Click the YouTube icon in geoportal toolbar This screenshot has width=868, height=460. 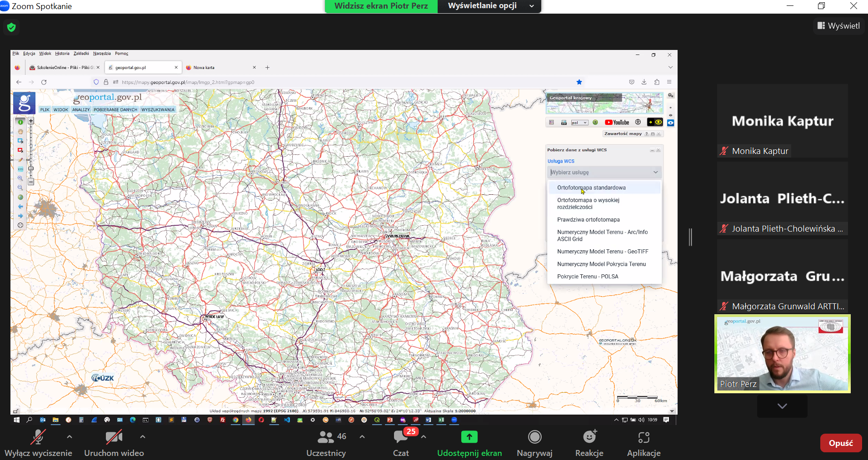tap(617, 122)
